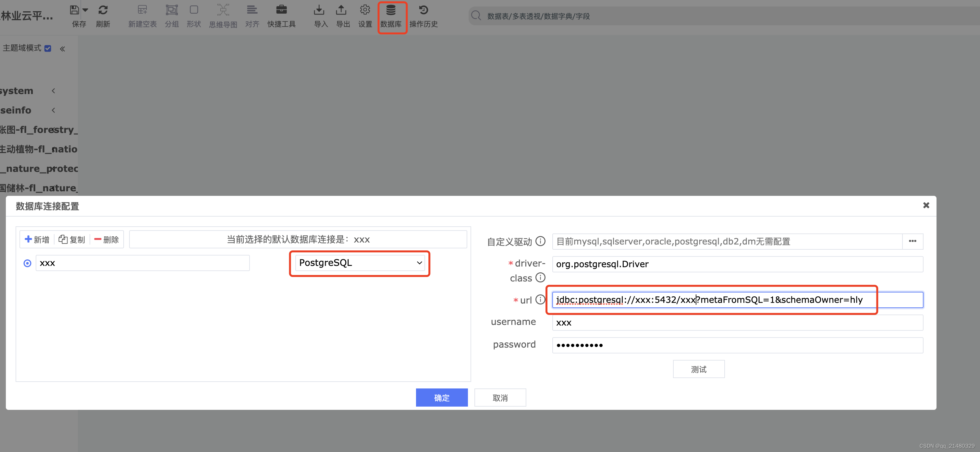Open Operation History (操作历史) icon
Image resolution: width=980 pixels, height=452 pixels.
point(423,10)
